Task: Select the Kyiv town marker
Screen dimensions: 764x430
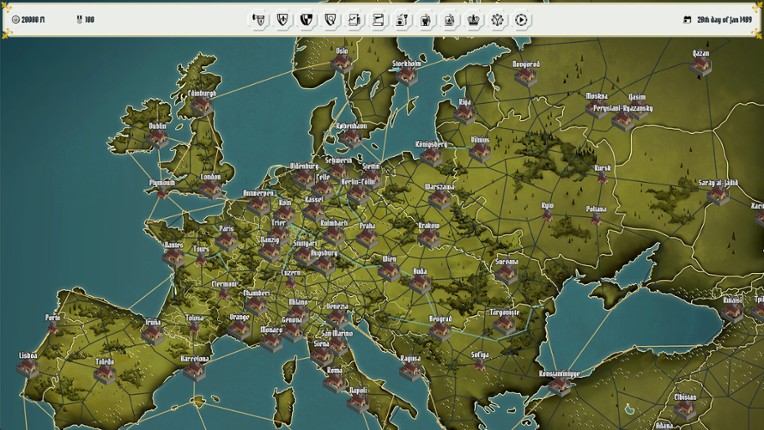Action: [547, 216]
